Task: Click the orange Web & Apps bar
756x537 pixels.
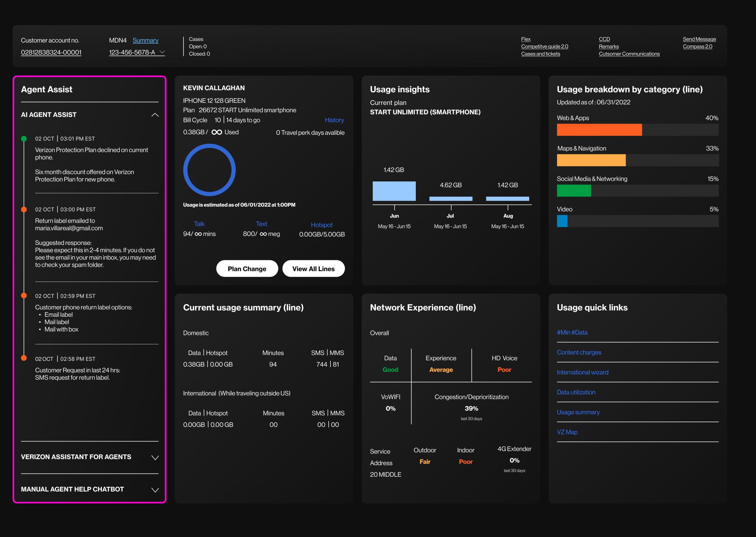Action: coord(599,130)
